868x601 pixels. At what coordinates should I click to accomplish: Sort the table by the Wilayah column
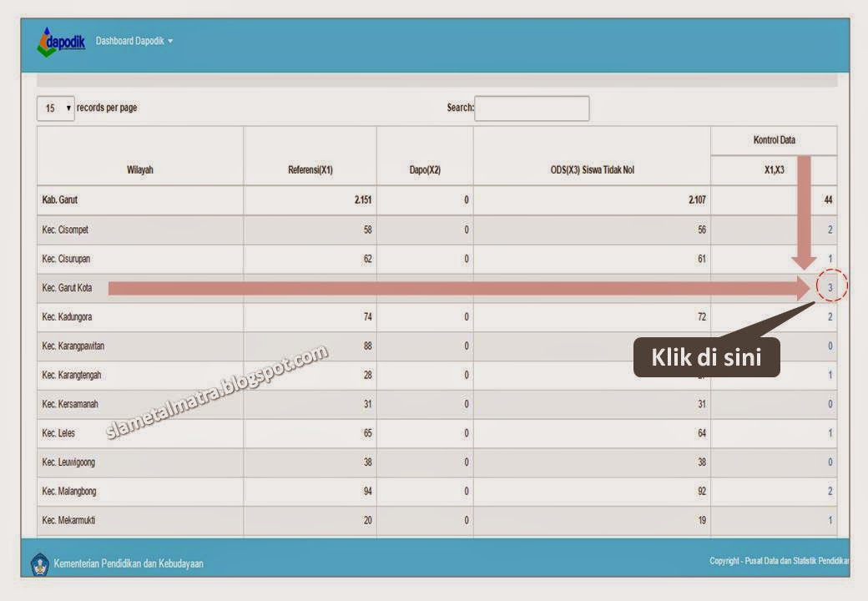139,169
